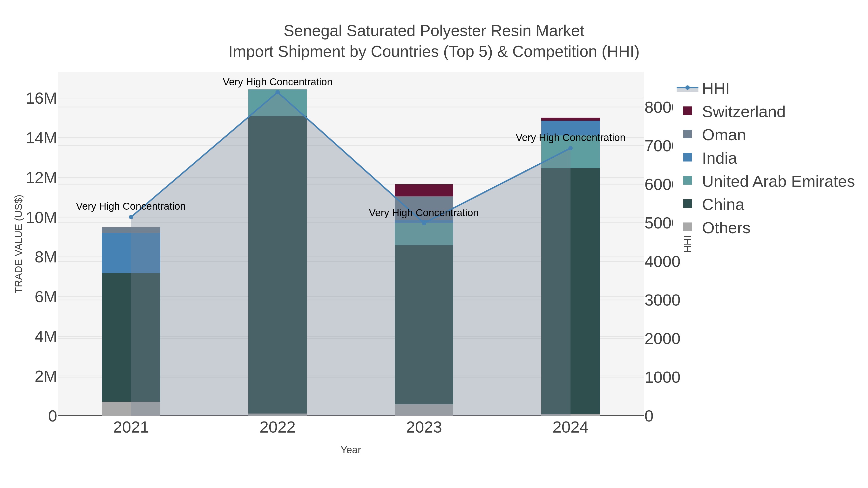Image resolution: width=868 pixels, height=488 pixels.
Task: Toggle the United Arab Emirates legend entry
Action: pyautogui.click(x=769, y=181)
